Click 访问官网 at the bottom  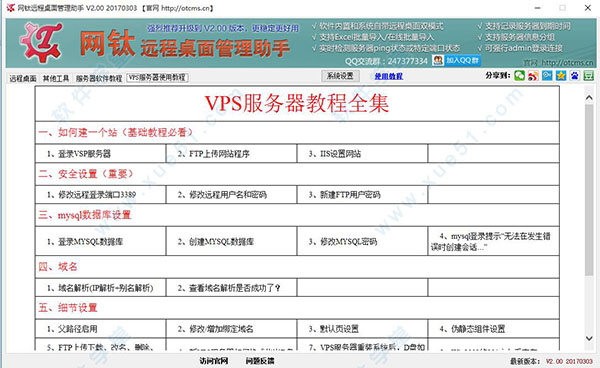pos(214,361)
